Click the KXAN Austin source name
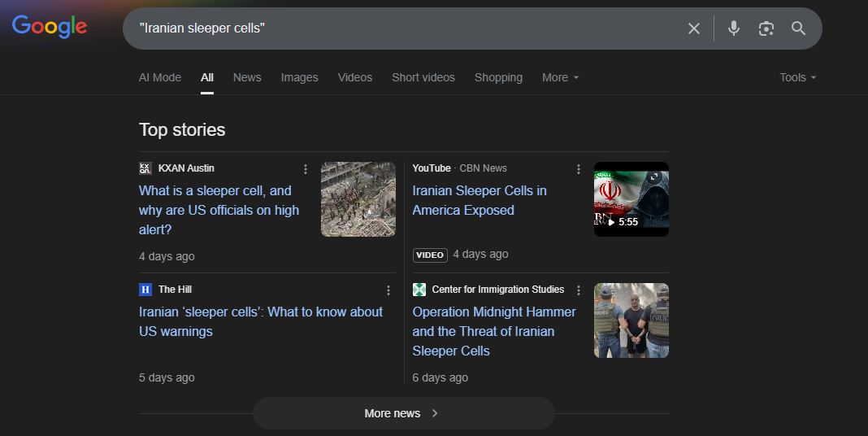The height and width of the screenshot is (436, 868). click(x=186, y=168)
